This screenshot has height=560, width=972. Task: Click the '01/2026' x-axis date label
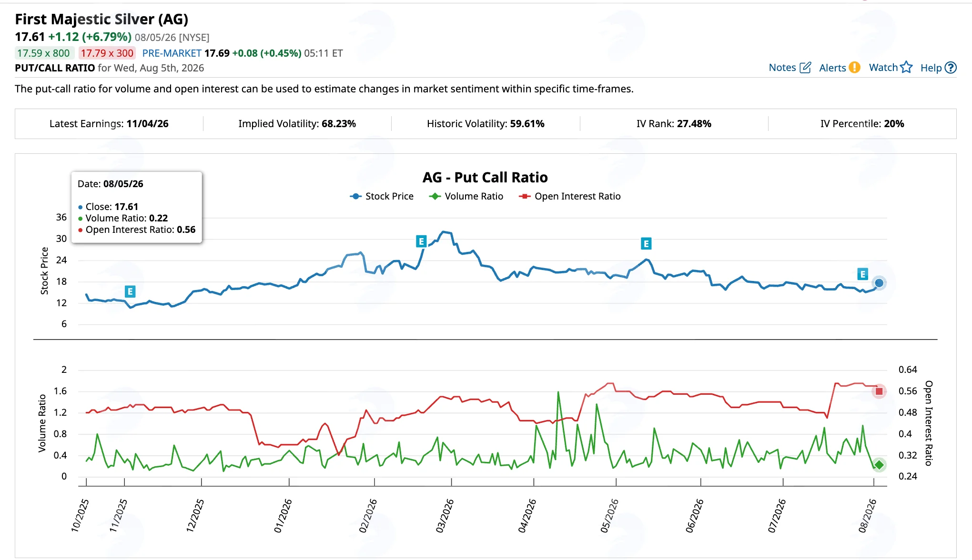283,516
